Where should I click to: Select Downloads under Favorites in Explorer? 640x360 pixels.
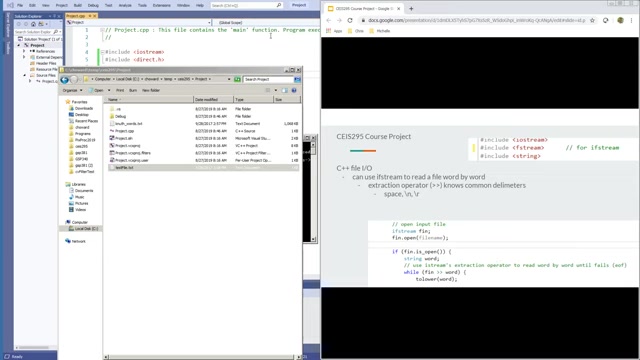point(81,108)
